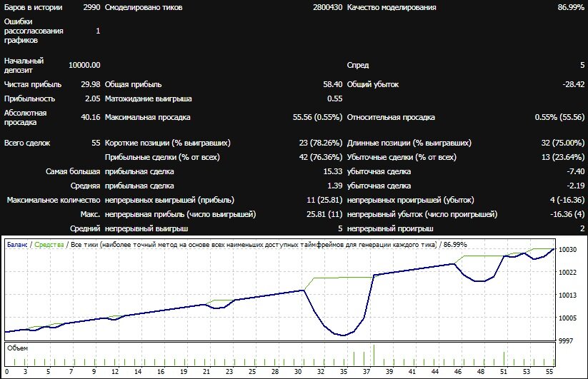
Task: Click the 'Короткие позиции (% выигравших)' label
Action: pyautogui.click(x=168, y=143)
